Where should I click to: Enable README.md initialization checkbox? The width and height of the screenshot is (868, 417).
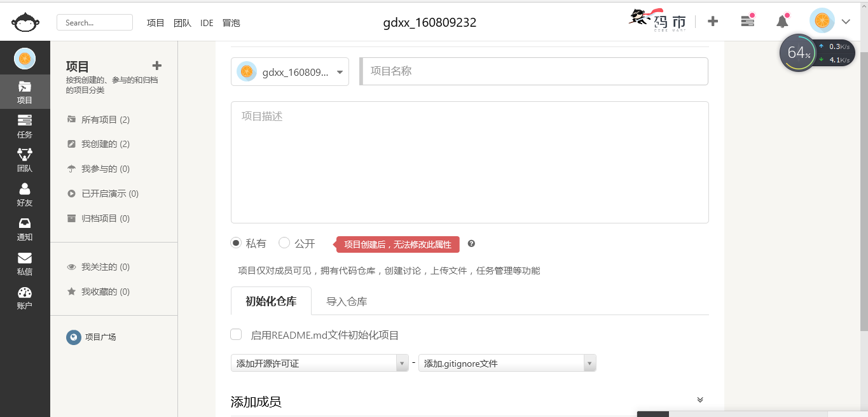tap(237, 334)
